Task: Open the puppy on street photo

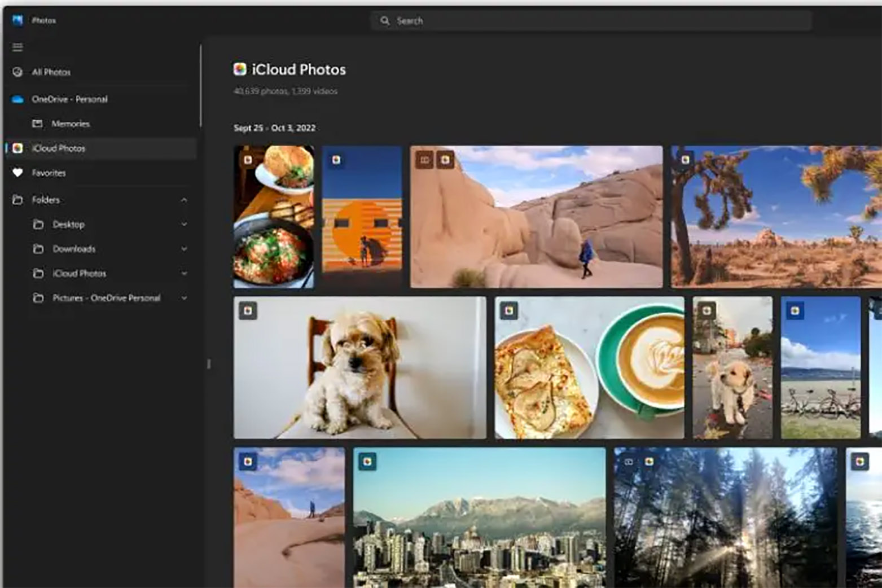Action: tap(732, 368)
